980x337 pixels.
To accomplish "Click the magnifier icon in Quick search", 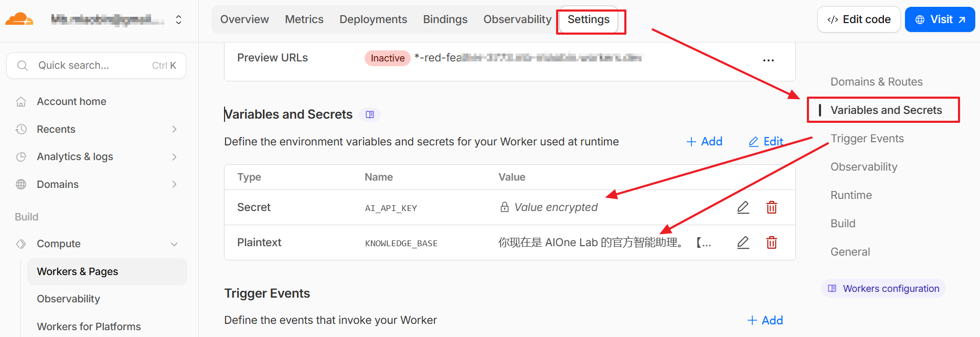I will click(22, 65).
